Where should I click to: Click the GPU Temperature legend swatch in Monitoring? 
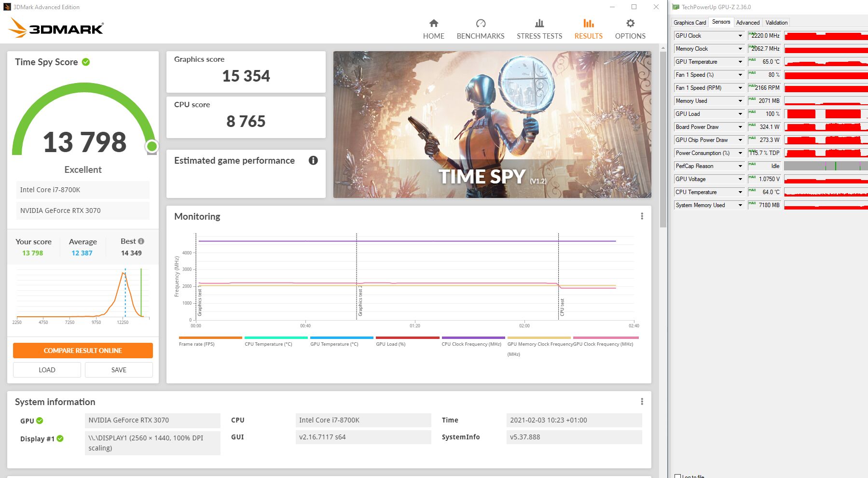(x=342, y=337)
